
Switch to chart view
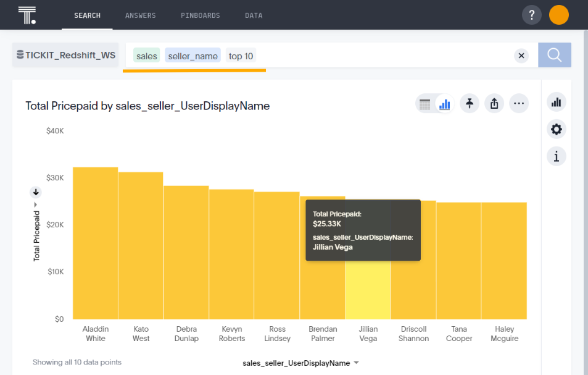[444, 104]
